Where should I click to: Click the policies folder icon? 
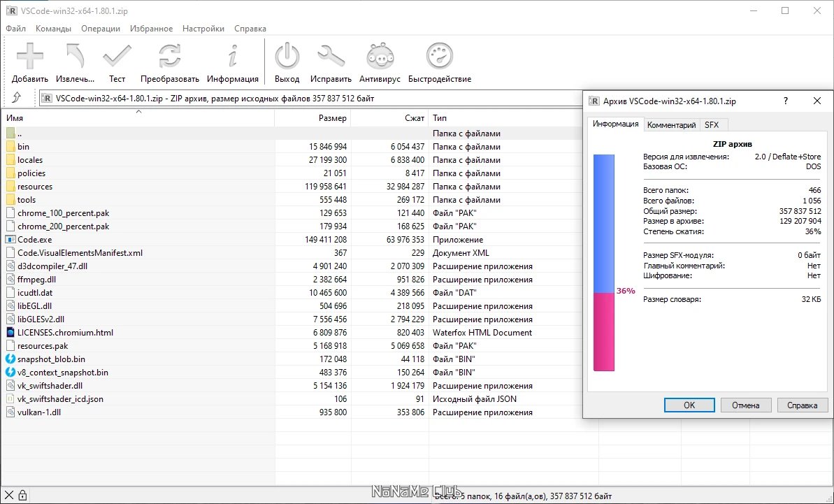10,173
